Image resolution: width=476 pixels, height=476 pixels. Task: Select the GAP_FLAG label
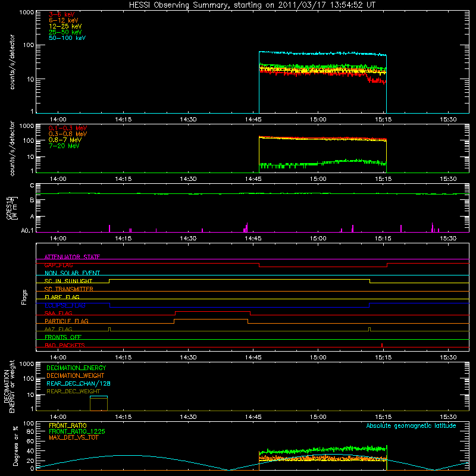58,265
